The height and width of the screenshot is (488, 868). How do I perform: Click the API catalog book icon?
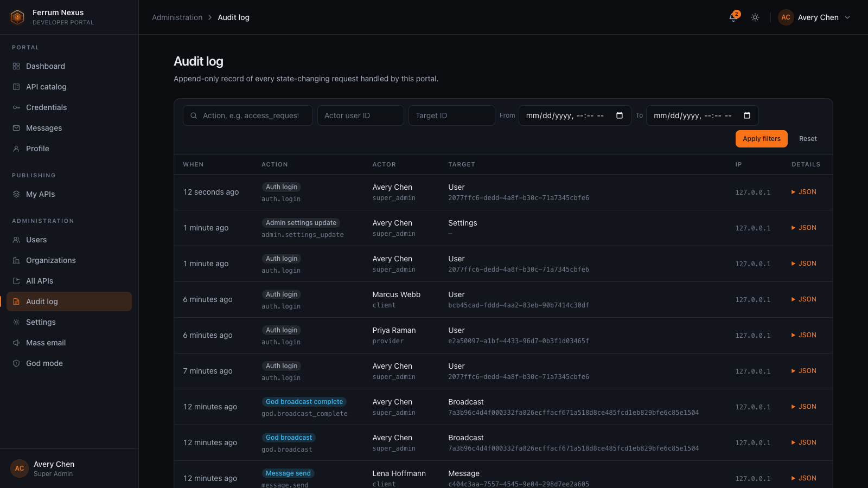tap(16, 87)
